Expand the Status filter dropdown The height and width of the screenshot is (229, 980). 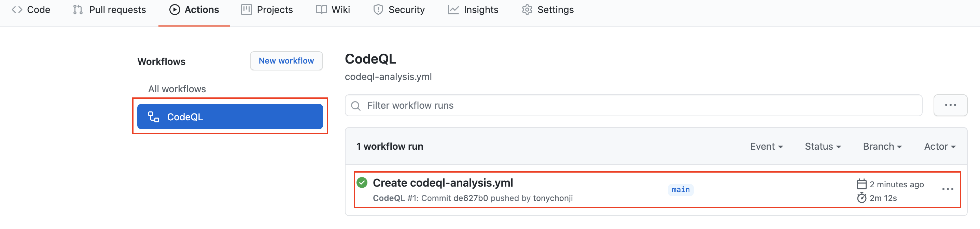click(x=823, y=147)
